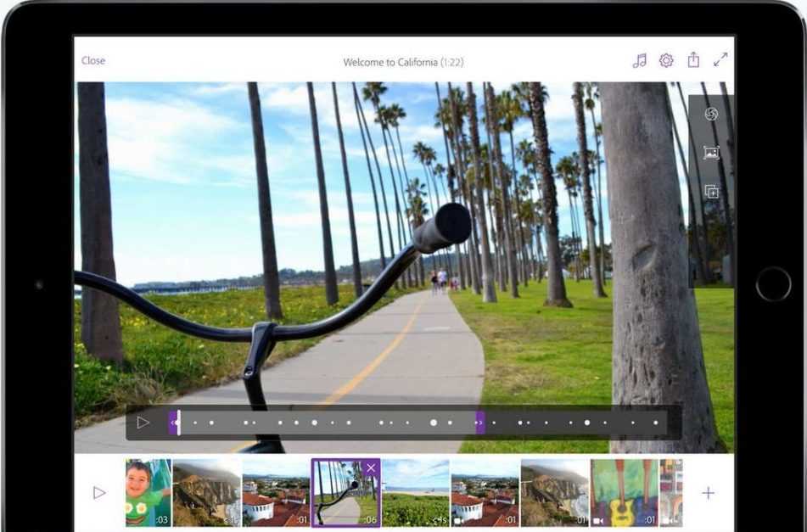Close the Welcome to California project
This screenshot has height=532, width=807.
coord(93,61)
